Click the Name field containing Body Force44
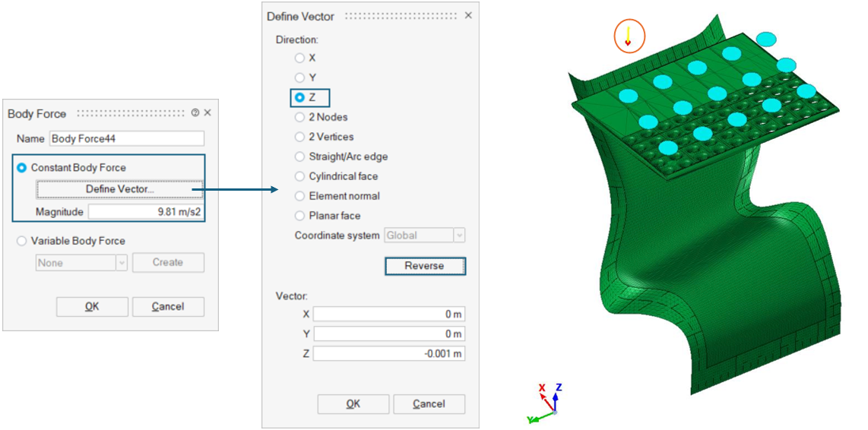 (x=127, y=138)
